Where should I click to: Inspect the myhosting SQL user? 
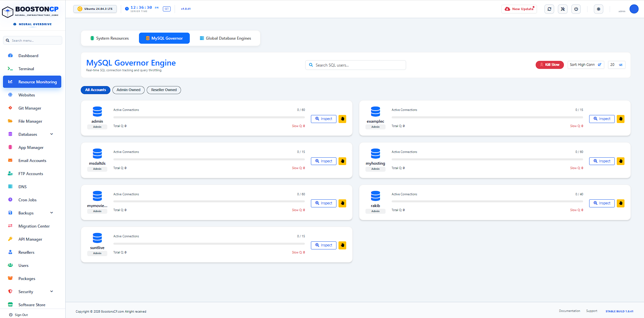(x=602, y=161)
